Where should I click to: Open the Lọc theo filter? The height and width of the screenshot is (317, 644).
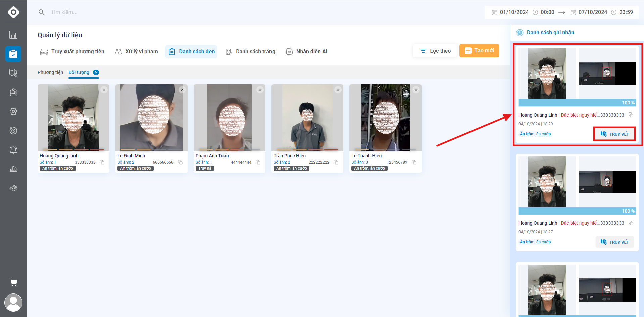click(x=435, y=51)
